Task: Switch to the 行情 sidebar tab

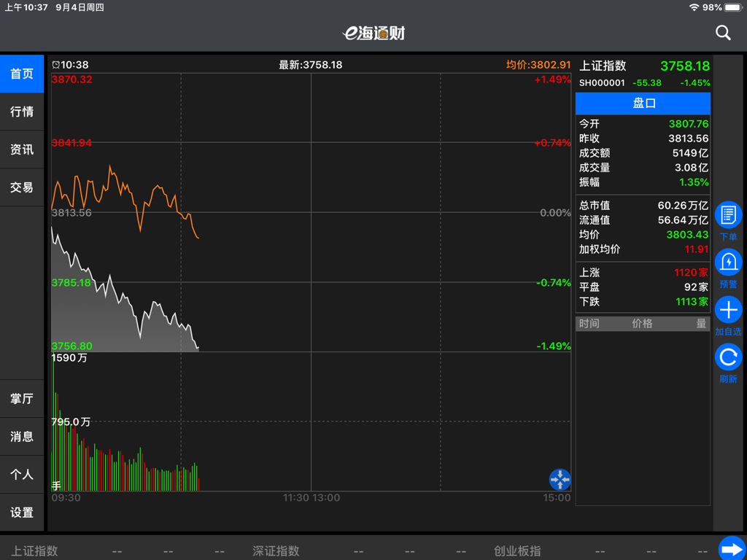Action: tap(22, 112)
